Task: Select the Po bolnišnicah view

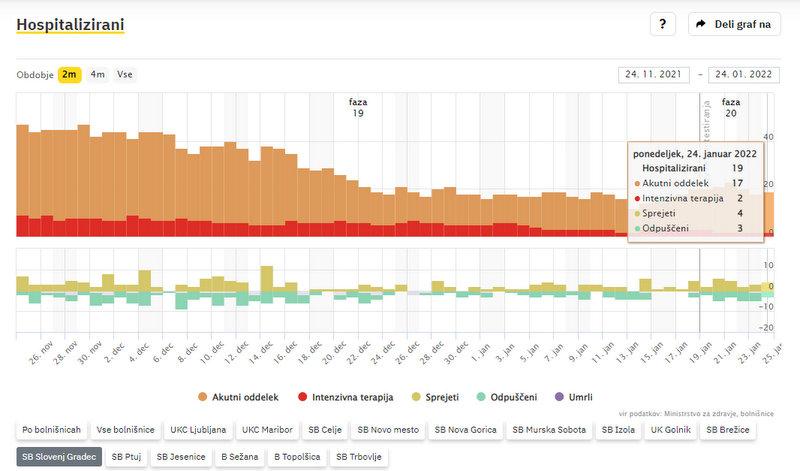Action: click(50, 430)
